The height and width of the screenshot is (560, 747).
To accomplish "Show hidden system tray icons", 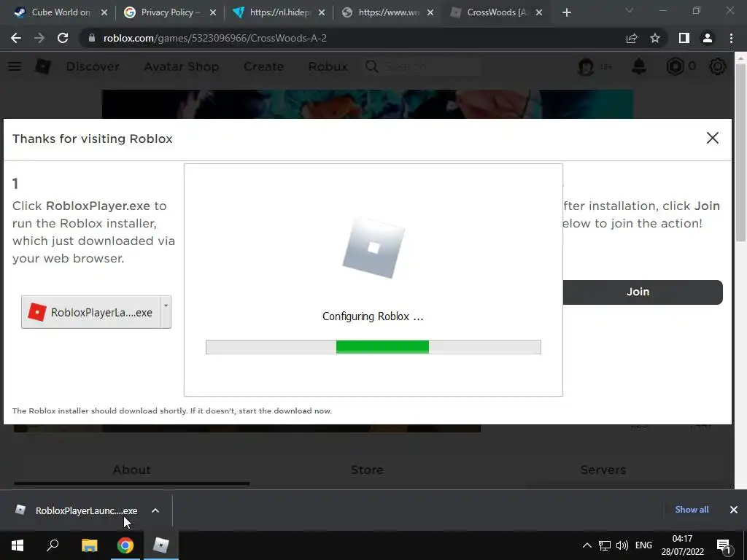I will point(587,545).
